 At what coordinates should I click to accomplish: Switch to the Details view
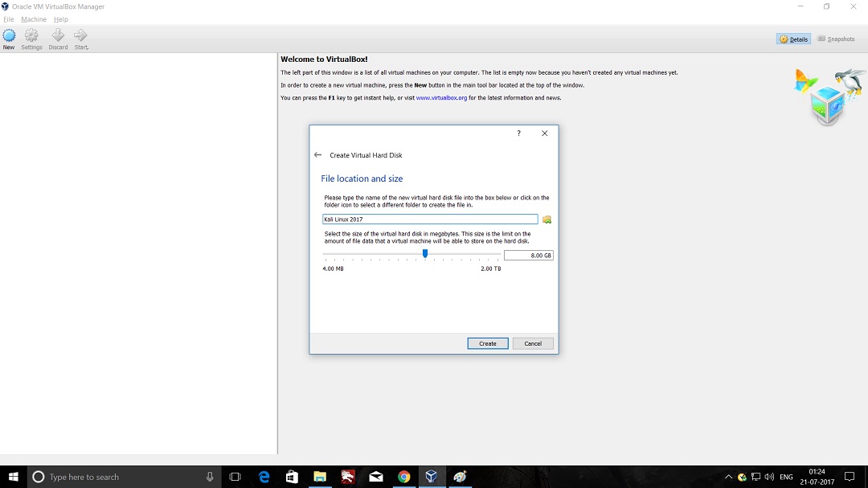click(793, 39)
